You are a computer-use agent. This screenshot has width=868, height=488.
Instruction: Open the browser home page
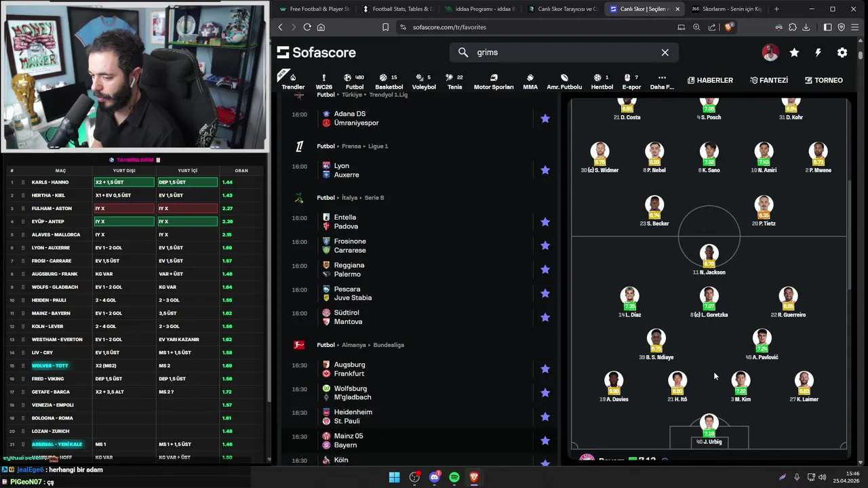pos(321,27)
